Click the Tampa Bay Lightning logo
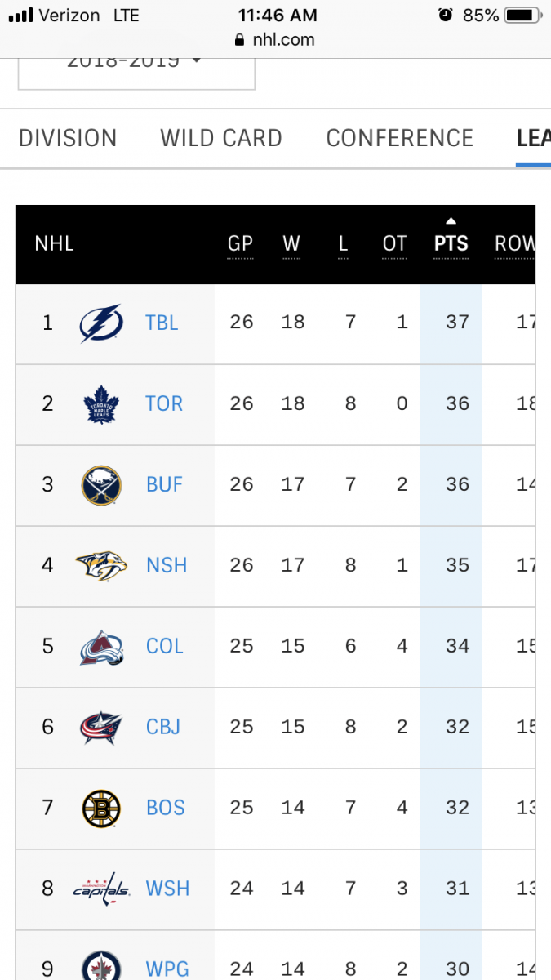Viewport: 551px width, 980px height. pyautogui.click(x=101, y=323)
